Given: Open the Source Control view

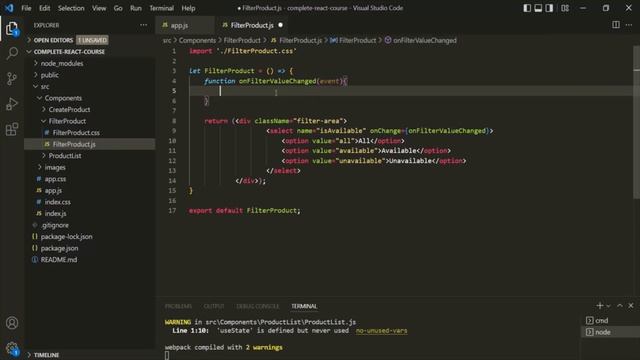Looking at the screenshot, I should (12, 78).
